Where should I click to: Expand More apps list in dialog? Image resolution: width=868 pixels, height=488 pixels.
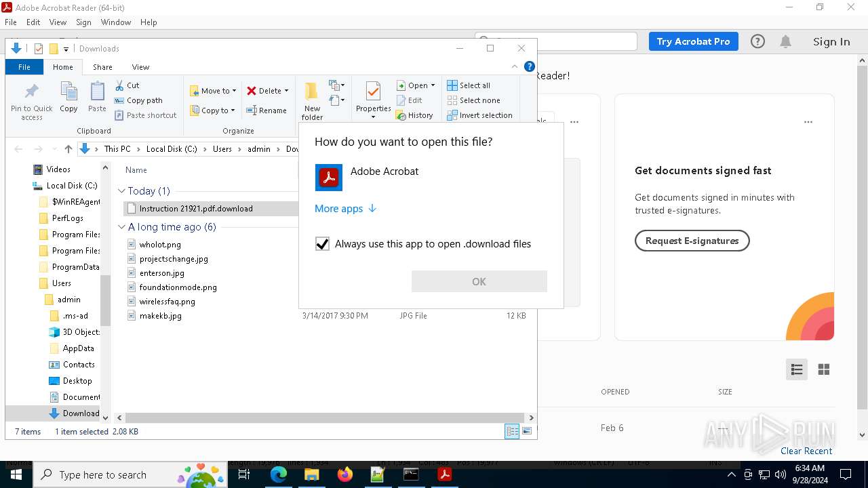[x=345, y=209]
